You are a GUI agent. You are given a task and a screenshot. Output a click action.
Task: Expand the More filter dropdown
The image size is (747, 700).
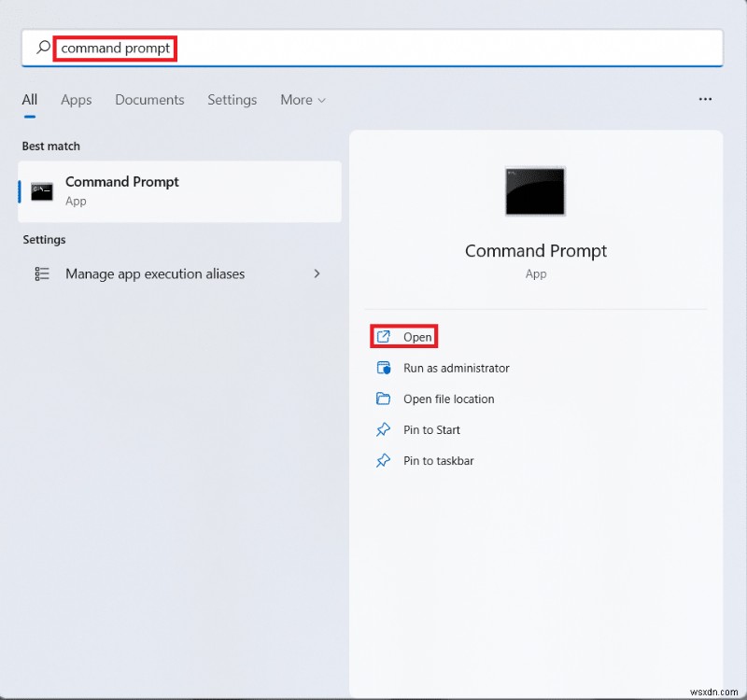tap(302, 100)
